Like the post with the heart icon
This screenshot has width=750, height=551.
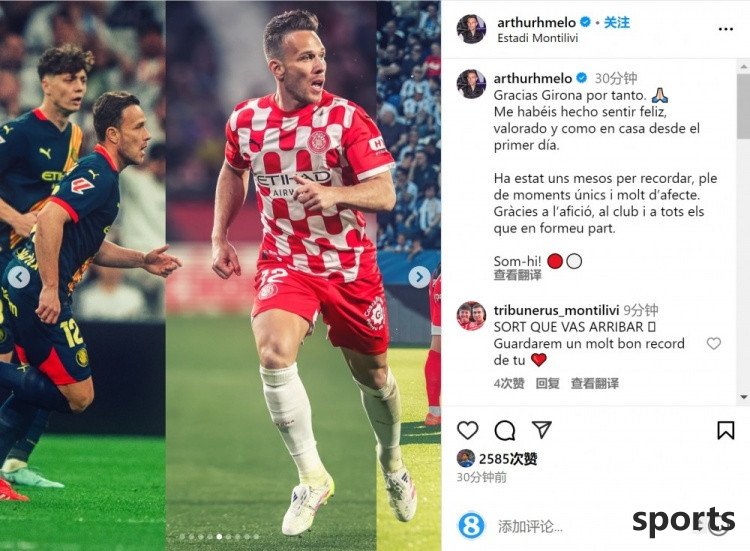tap(467, 430)
